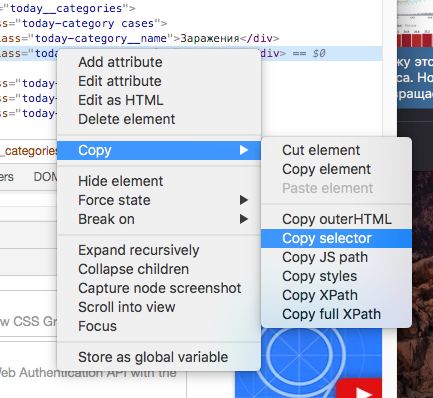
Task: Open the Break on submenu
Action: tap(159, 219)
